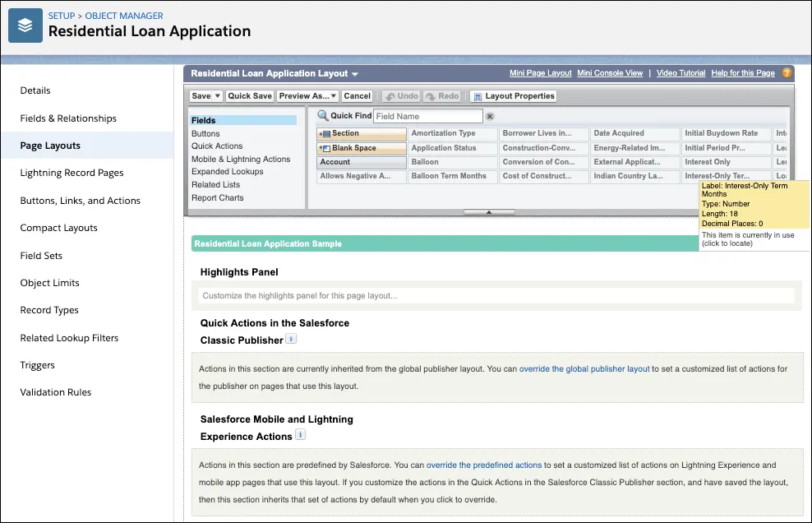The image size is (812, 523).
Task: Click the Borrower Lives in... field
Action: pos(544,134)
